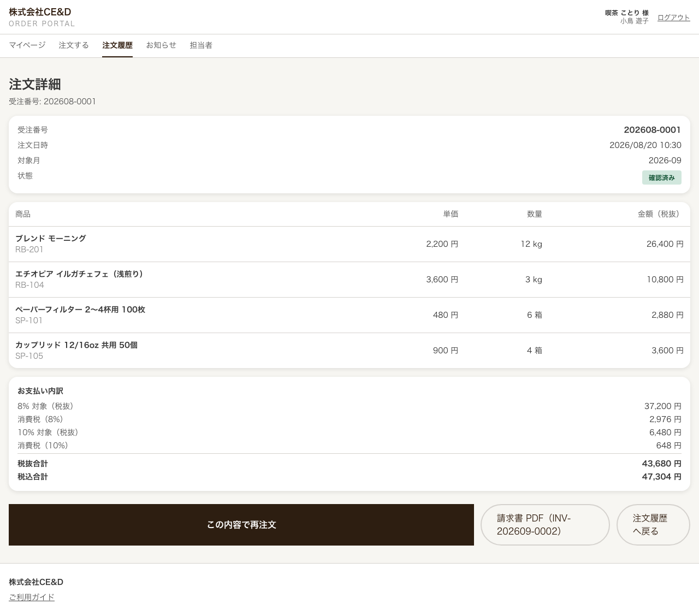Open the ご利用ガイド footer link
This screenshot has height=616, width=699.
click(32, 597)
